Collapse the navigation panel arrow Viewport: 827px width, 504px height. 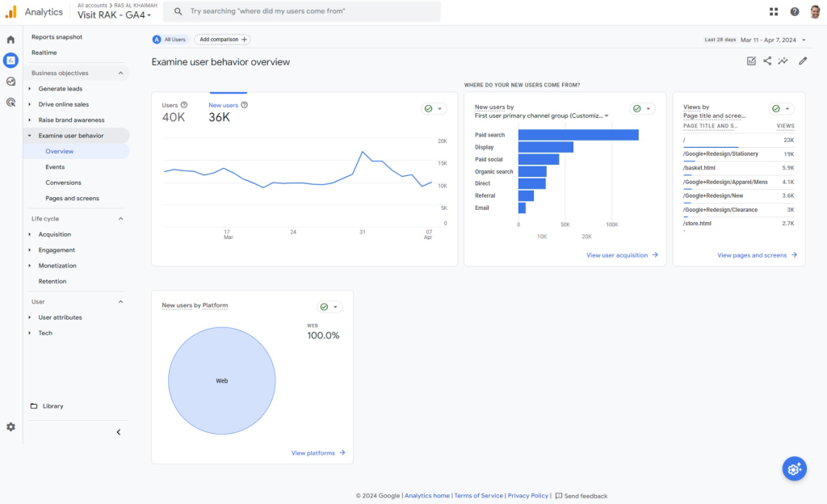tap(119, 432)
